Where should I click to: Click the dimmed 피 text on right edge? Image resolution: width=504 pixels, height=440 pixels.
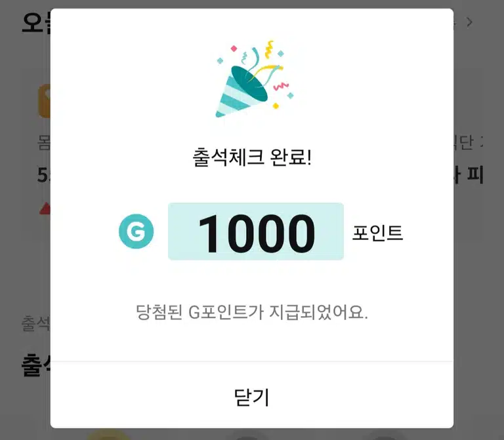click(474, 175)
